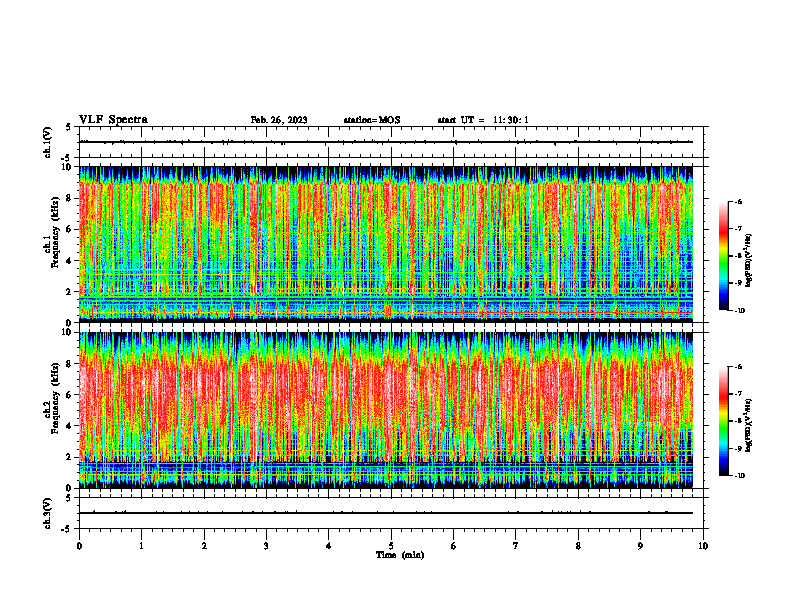The image size is (792, 612).
Task: Click time-axis tick label "1"
Action: tap(141, 546)
